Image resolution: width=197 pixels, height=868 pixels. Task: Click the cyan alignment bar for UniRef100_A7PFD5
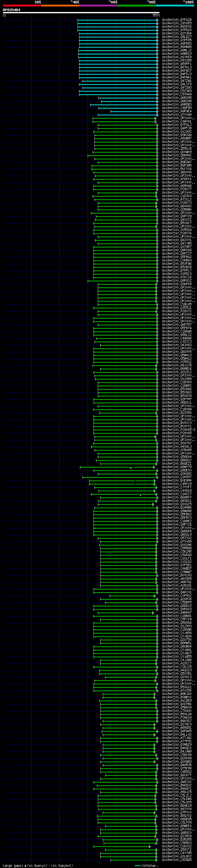(119, 40)
